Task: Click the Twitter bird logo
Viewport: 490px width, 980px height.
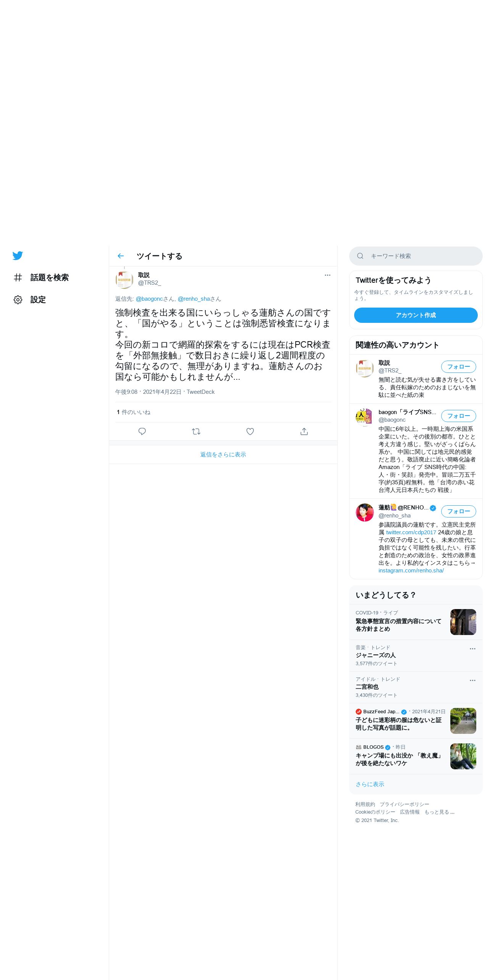Action: (x=18, y=256)
